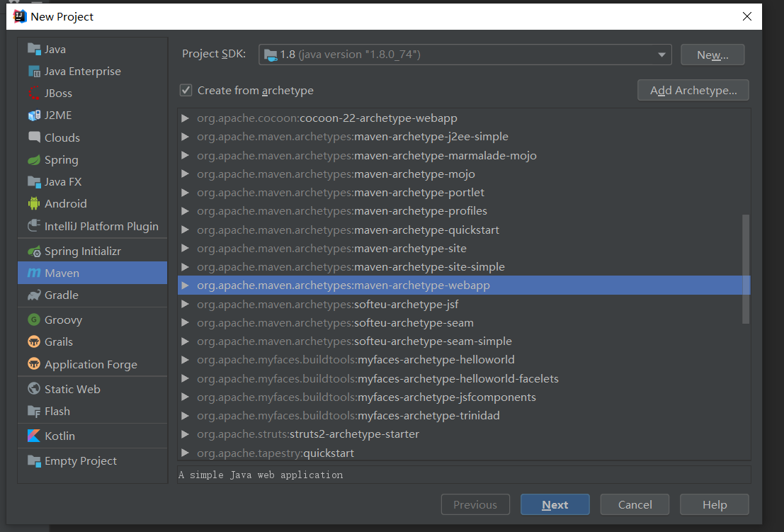Select the J2ME icon

(x=34, y=115)
